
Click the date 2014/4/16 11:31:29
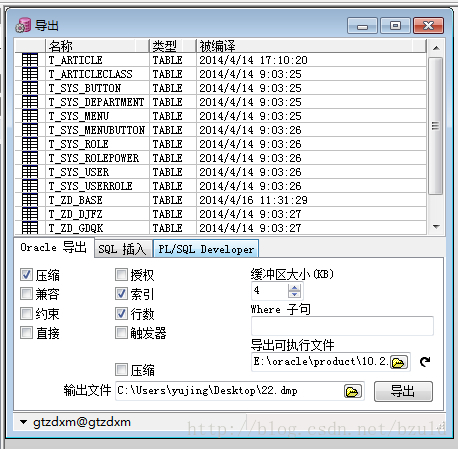[253, 200]
